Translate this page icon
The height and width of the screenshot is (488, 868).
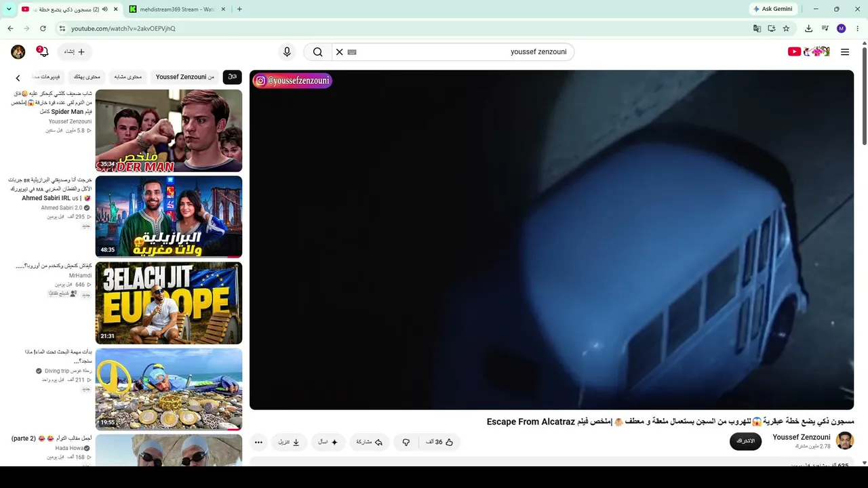(757, 28)
